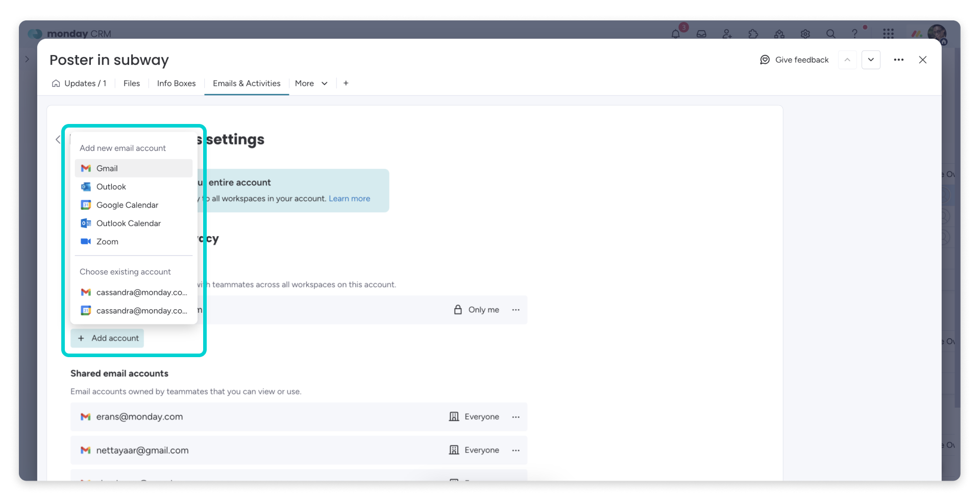
Task: Open the Learn more link
Action: pos(349,198)
